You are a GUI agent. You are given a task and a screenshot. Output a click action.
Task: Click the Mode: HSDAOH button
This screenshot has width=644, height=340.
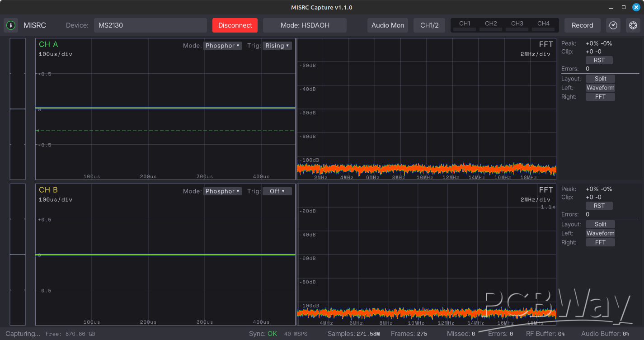305,25
